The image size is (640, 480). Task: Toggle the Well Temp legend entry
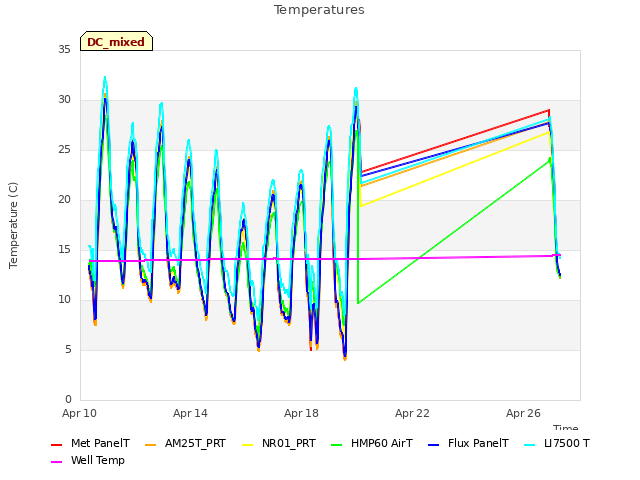click(x=88, y=460)
